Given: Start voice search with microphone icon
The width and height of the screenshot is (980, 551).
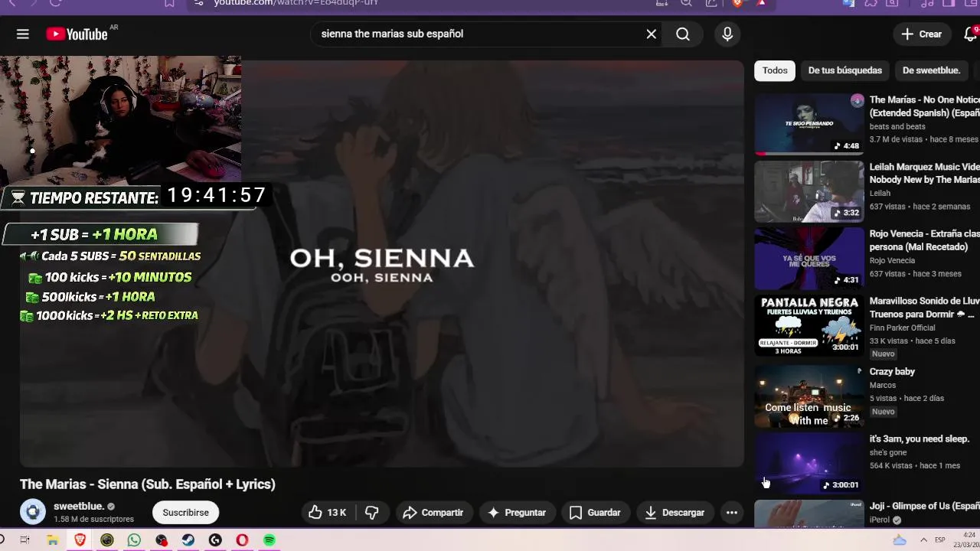Looking at the screenshot, I should click(727, 34).
